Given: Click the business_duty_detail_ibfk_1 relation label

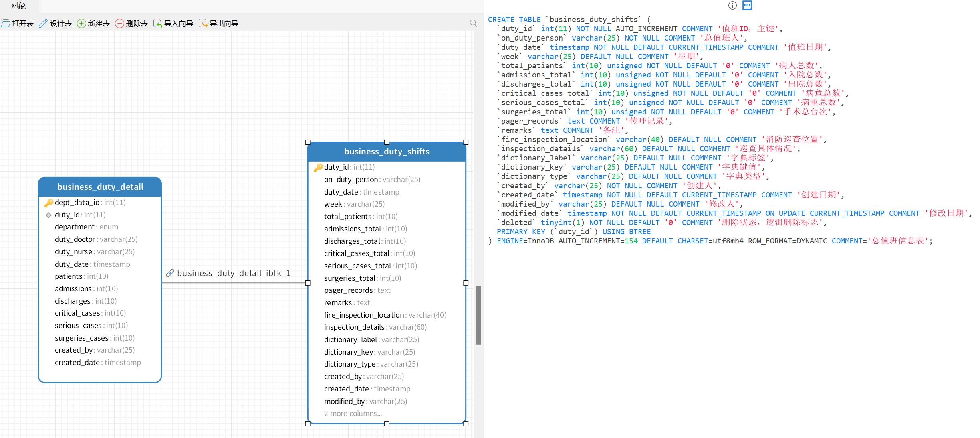Looking at the screenshot, I should [234, 273].
